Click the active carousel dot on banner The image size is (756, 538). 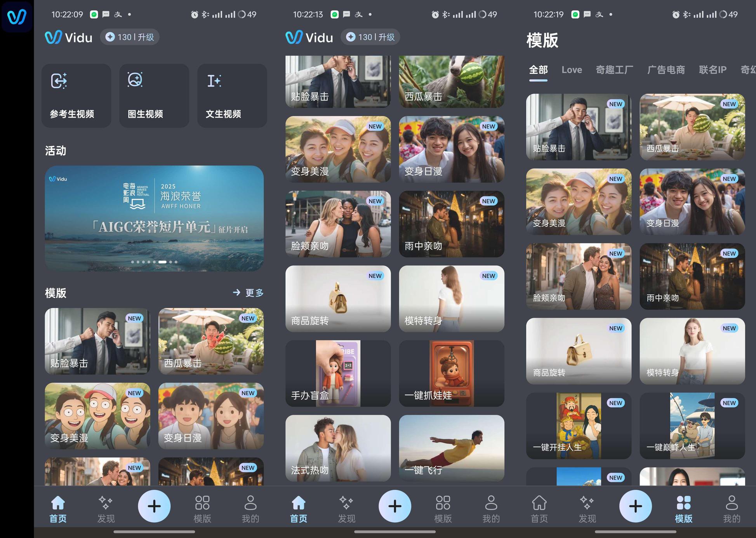pyautogui.click(x=162, y=262)
